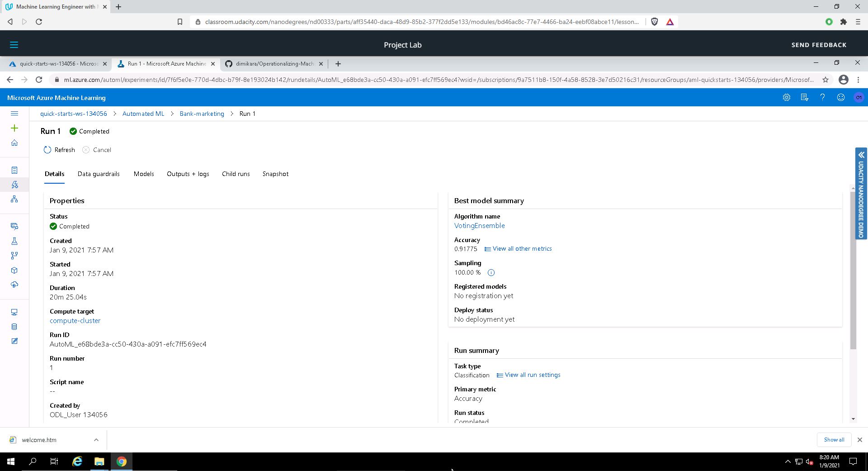Click the Refresh button

coord(59,150)
